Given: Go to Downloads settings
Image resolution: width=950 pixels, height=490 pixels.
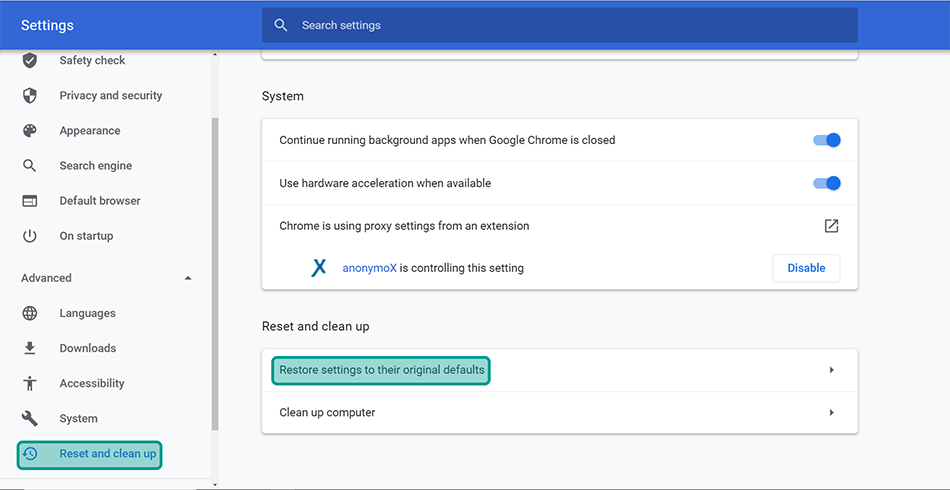Looking at the screenshot, I should tap(88, 348).
